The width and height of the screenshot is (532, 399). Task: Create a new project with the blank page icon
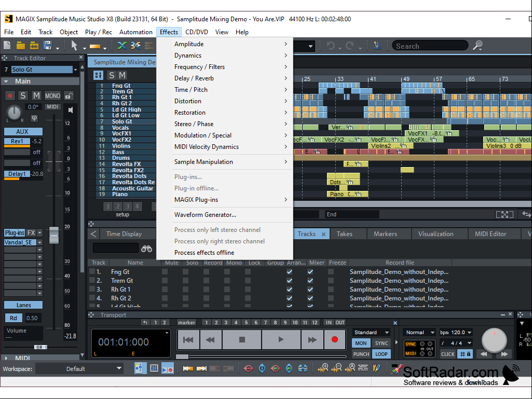(x=7, y=46)
